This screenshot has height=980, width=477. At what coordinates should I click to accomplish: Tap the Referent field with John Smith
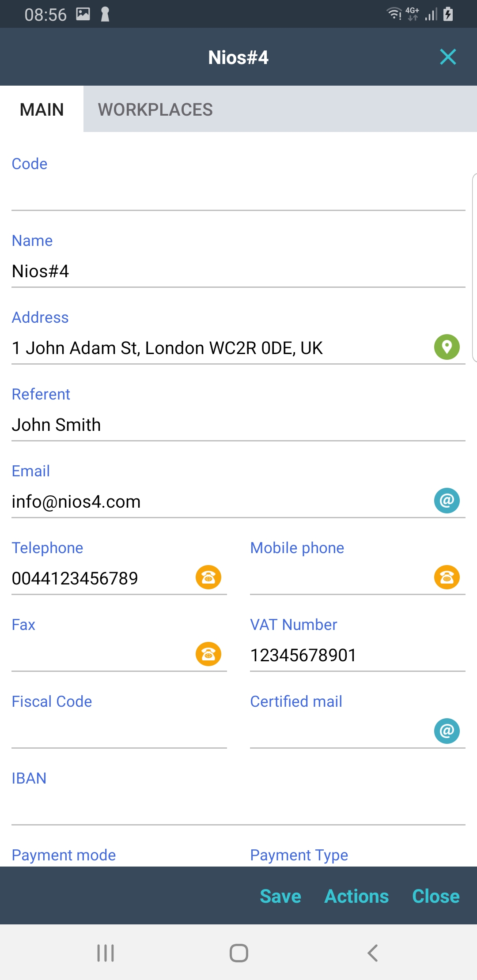tap(238, 425)
